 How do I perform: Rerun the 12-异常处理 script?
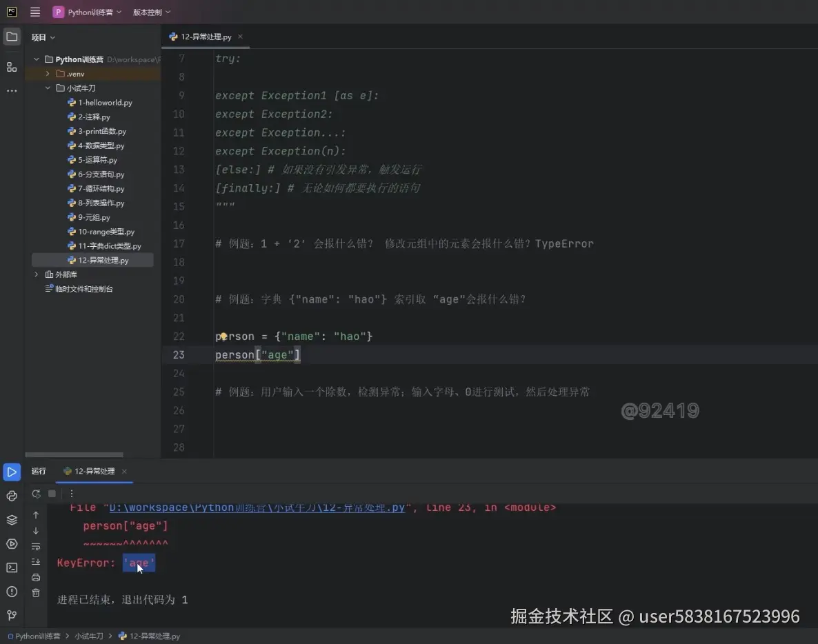coord(36,493)
